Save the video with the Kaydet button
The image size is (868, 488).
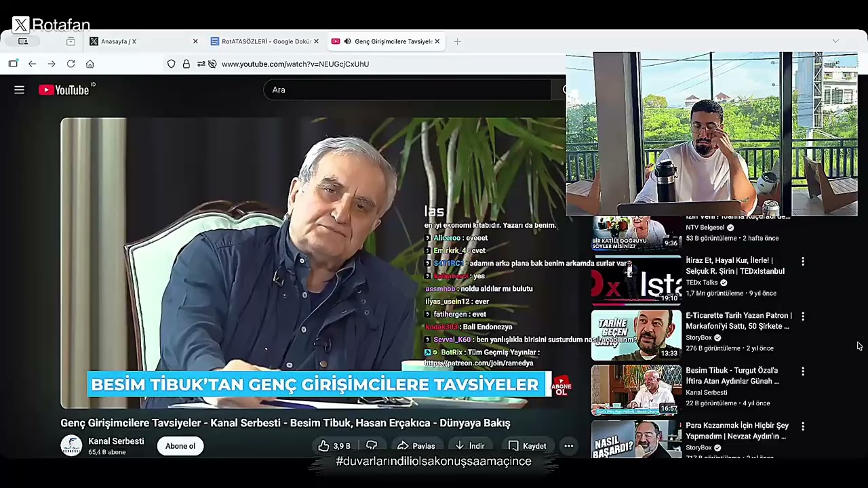click(x=527, y=445)
